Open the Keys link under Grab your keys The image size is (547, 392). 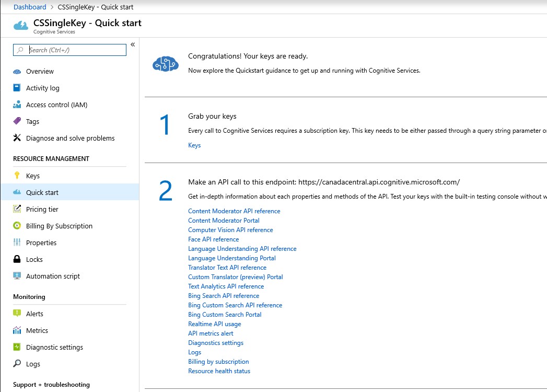(194, 145)
